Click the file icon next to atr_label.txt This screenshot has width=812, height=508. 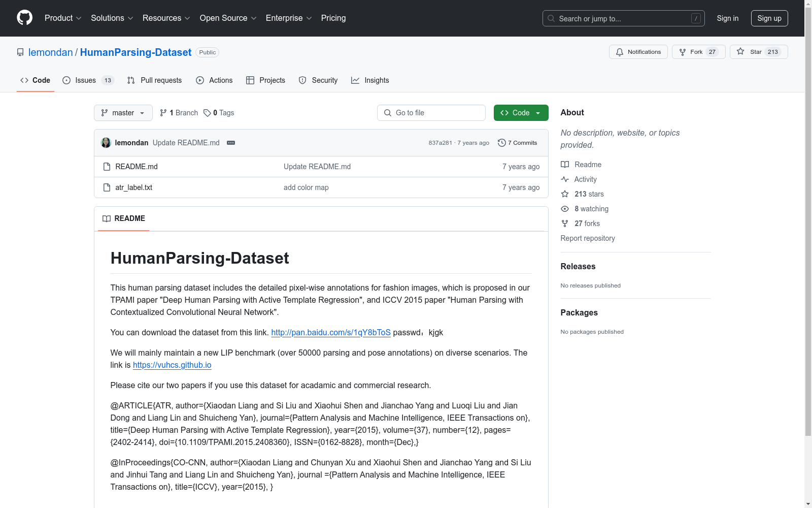pos(107,187)
